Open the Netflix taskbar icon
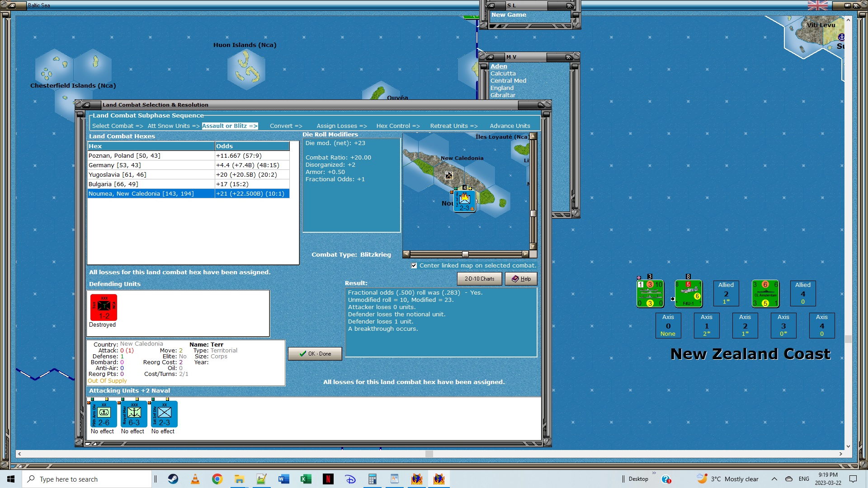 click(x=328, y=479)
